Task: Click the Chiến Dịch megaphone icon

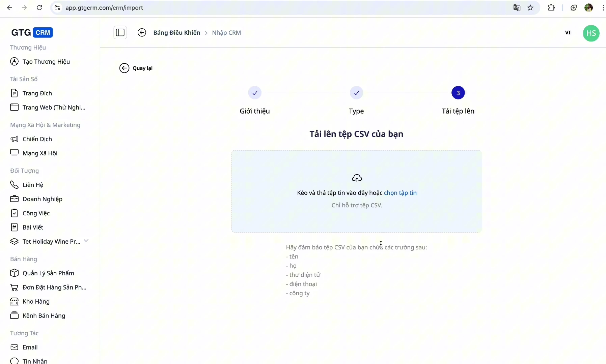Action: (14, 139)
